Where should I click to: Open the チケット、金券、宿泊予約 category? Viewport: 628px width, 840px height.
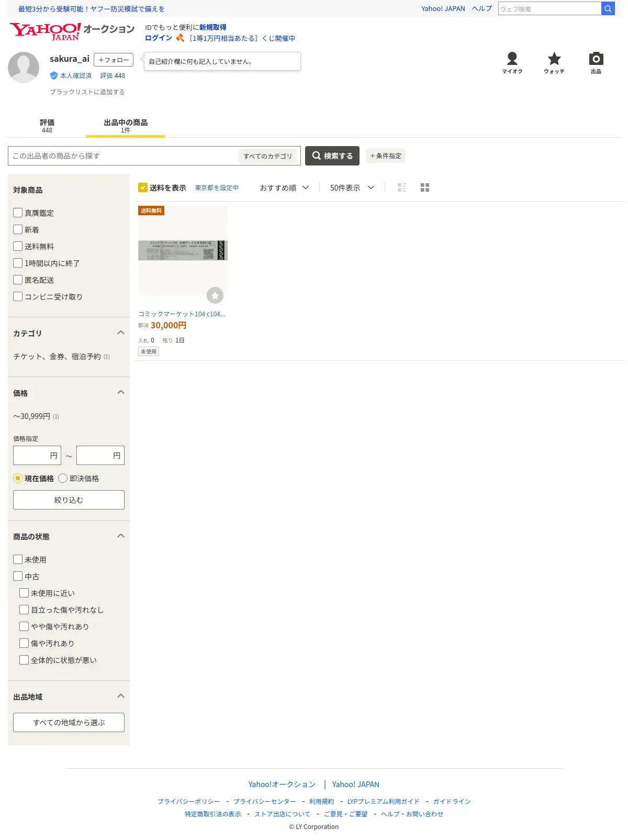tap(57, 357)
